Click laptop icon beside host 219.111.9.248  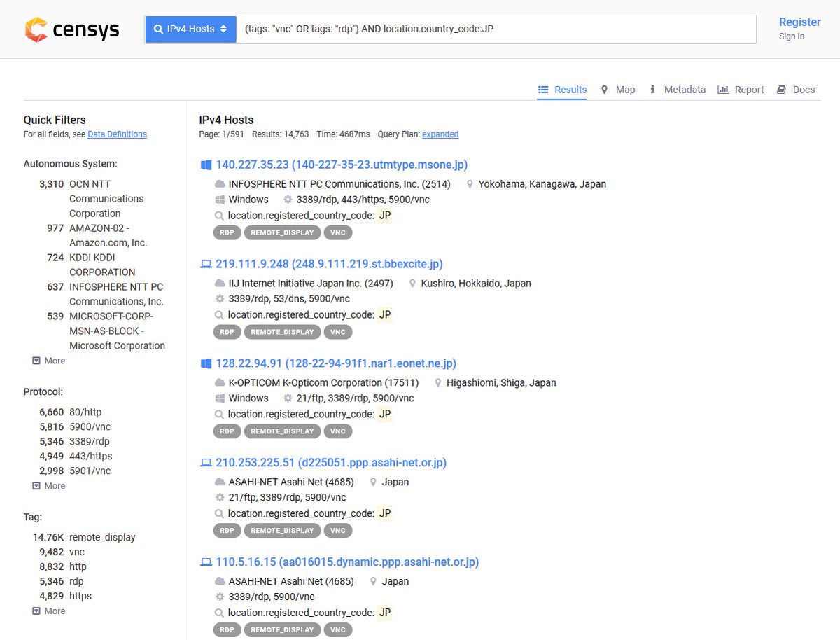pos(206,264)
